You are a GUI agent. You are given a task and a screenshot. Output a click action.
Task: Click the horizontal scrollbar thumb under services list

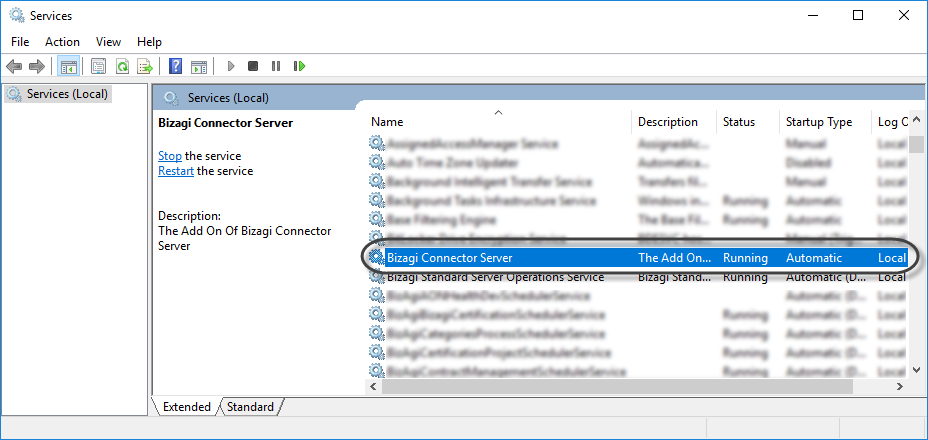(617, 387)
